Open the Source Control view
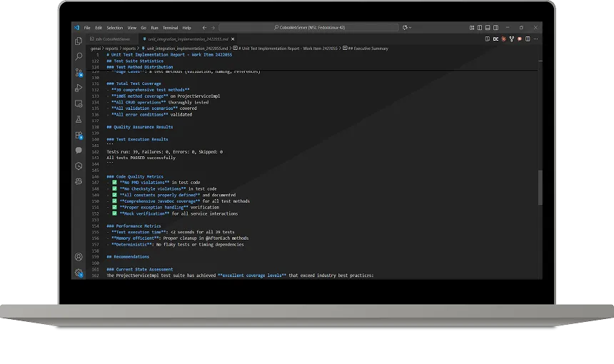This screenshot has width=614, height=364. (x=79, y=72)
